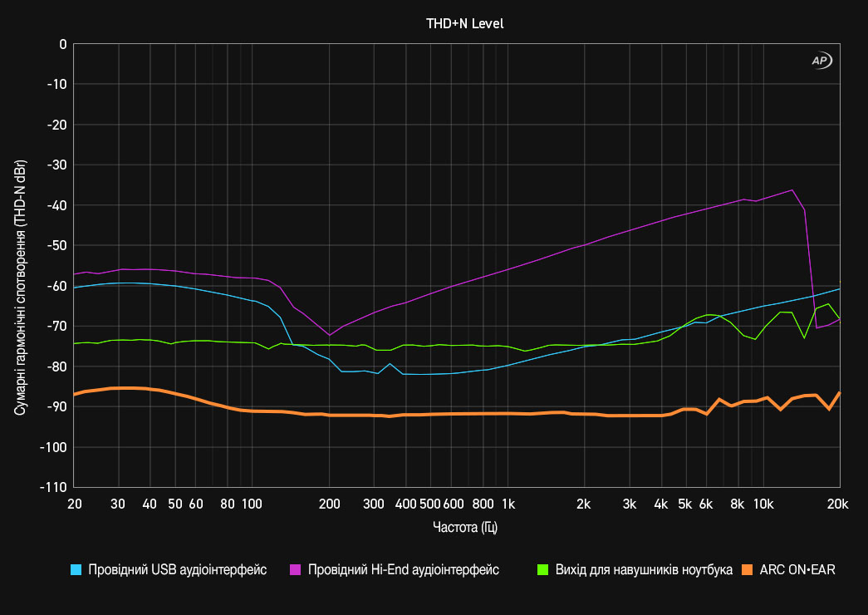The height and width of the screenshot is (615, 868).
Task: Click the '5k' frequency tick label
Action: [684, 504]
